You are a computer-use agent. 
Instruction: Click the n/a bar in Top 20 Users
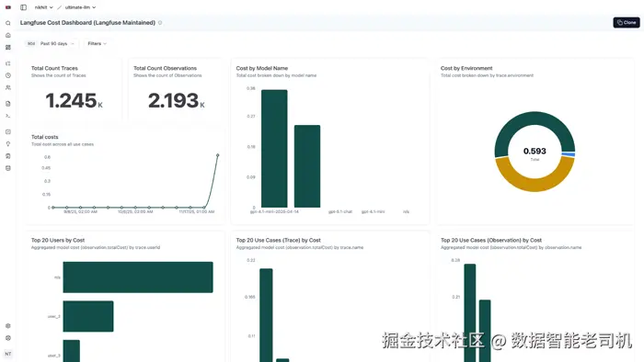coord(138,277)
